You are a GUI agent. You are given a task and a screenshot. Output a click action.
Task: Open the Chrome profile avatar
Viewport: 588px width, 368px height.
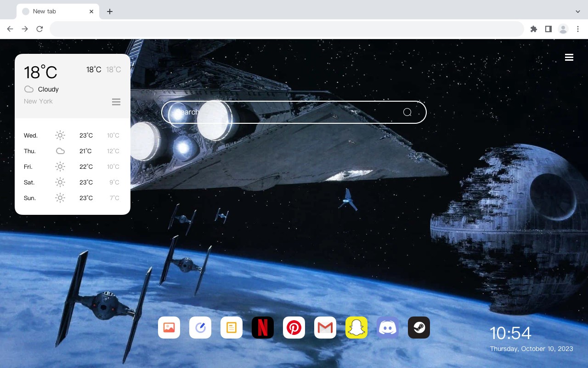click(x=563, y=29)
